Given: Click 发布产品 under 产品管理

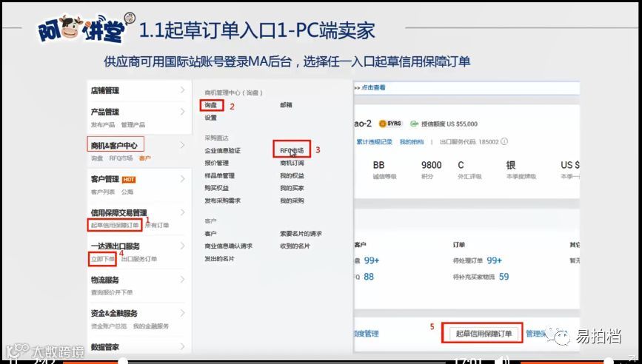Looking at the screenshot, I should [x=103, y=125].
